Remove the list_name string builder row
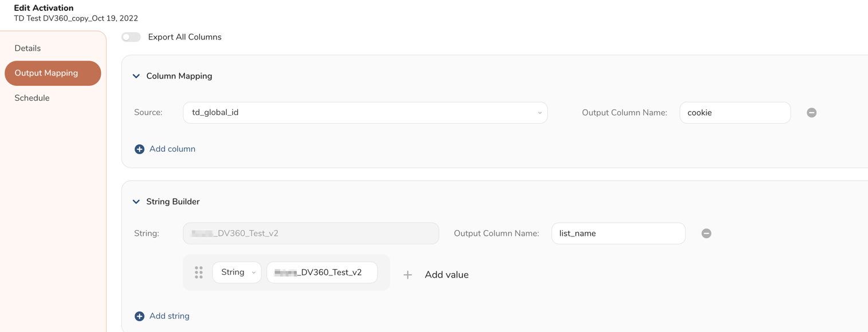 [706, 234]
